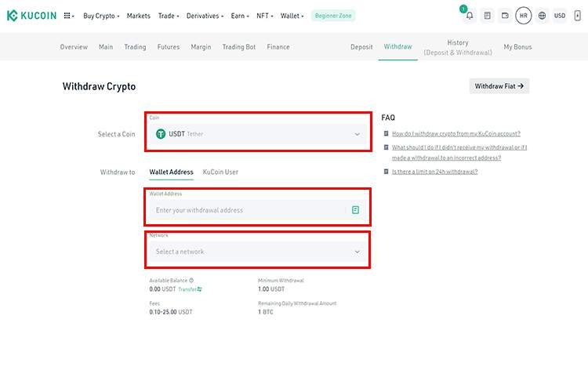Expand the NFT menu
Viewport: 588px width, 392px height.
pos(264,16)
